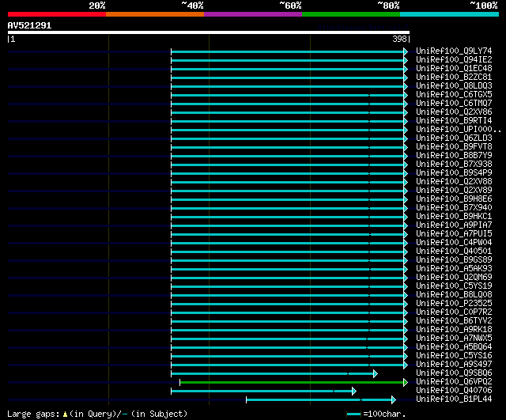Click the red 20% identity legend segment

pos(57,14)
